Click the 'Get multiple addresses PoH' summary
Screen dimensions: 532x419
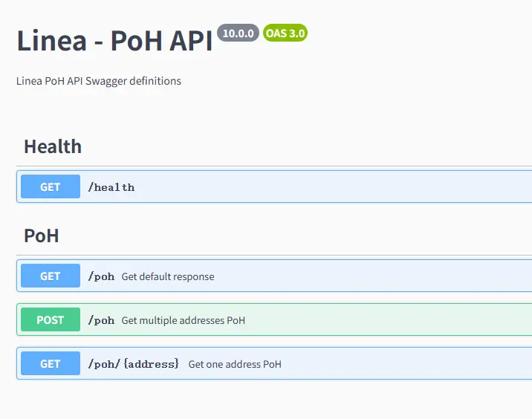coord(184,320)
